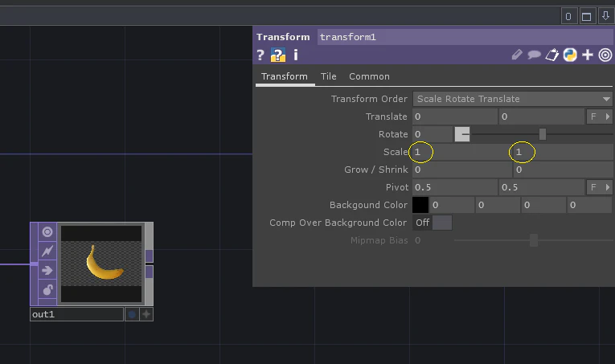This screenshot has height=364, width=615.
Task: Open the Python language icon
Action: tap(570, 55)
